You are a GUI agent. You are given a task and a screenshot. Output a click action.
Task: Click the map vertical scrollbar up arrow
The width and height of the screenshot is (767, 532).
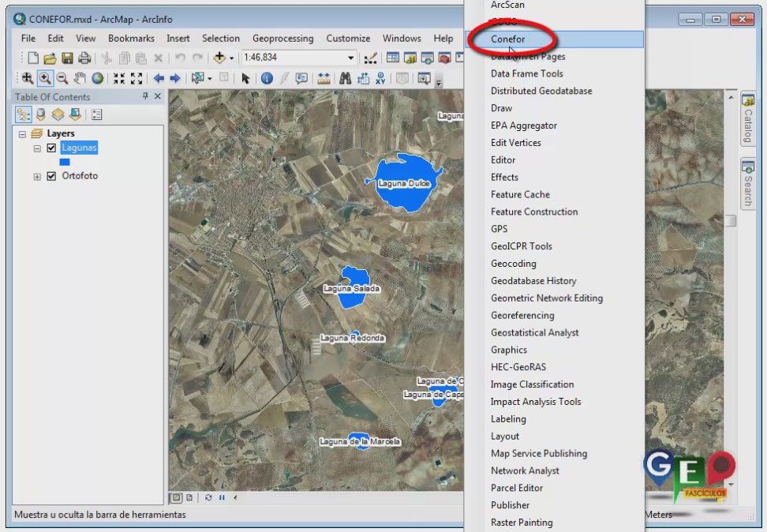731,97
